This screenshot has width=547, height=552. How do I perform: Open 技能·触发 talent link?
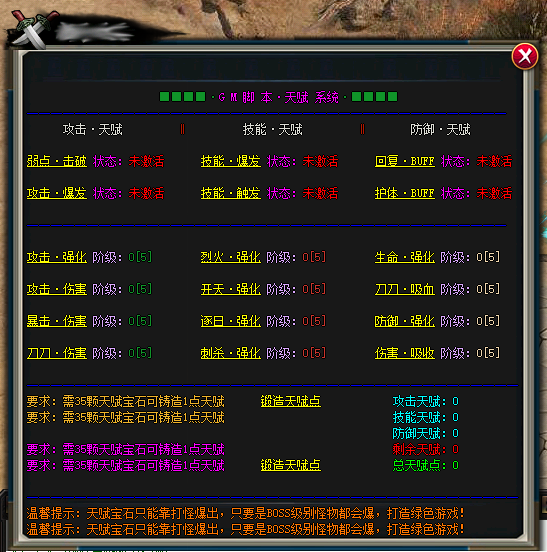tap(231, 193)
